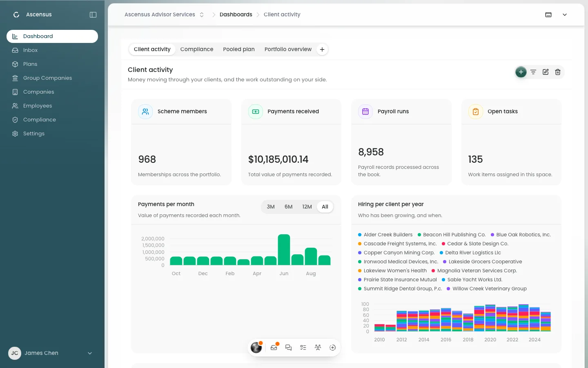Screen dimensions: 588x368
Task: Switch to the Pooled plan tab
Action: click(239, 49)
